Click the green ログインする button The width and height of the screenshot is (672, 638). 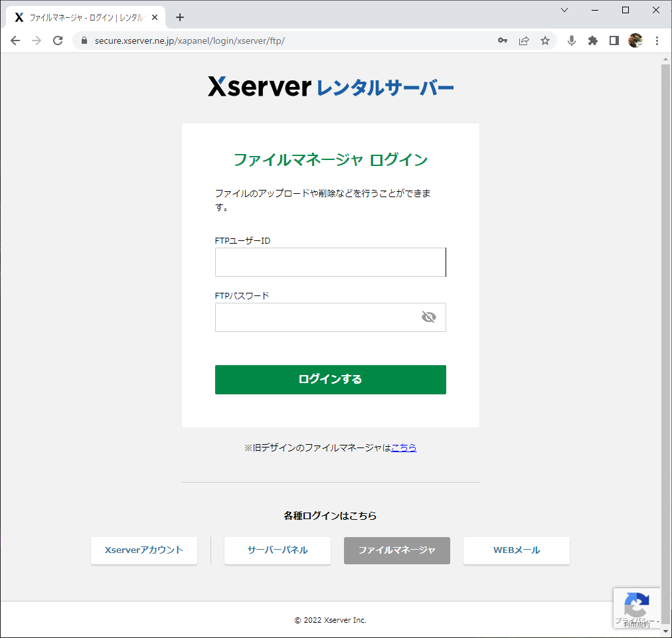pyautogui.click(x=331, y=380)
